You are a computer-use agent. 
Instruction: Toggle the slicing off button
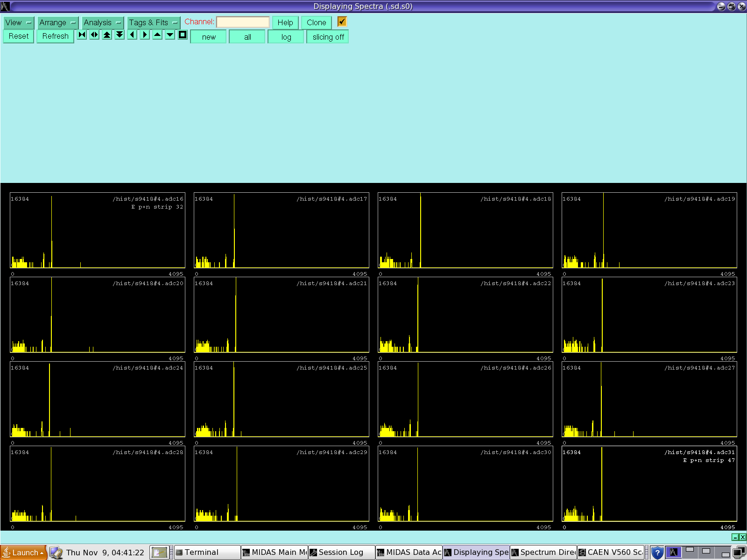click(x=328, y=37)
